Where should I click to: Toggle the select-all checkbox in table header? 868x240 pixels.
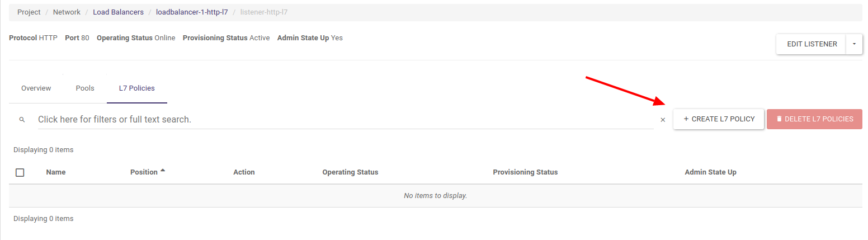20,172
